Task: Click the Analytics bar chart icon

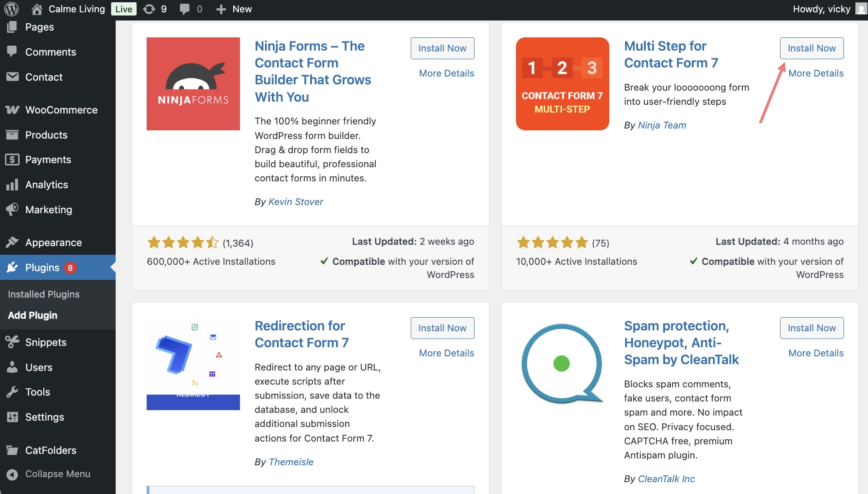Action: (x=12, y=185)
